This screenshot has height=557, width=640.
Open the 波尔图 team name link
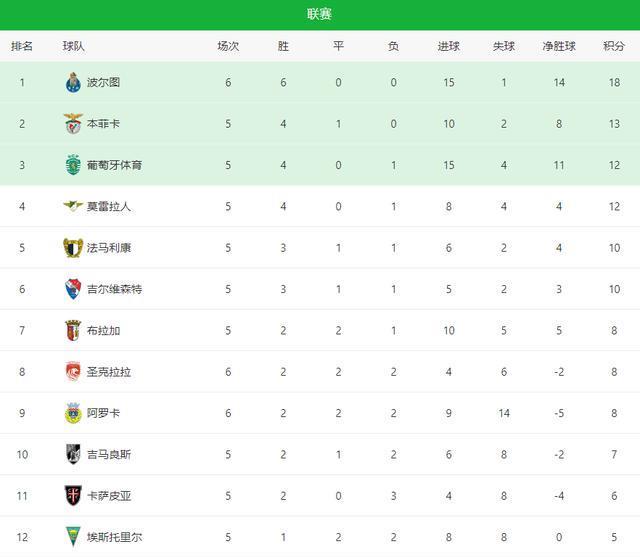tap(103, 82)
